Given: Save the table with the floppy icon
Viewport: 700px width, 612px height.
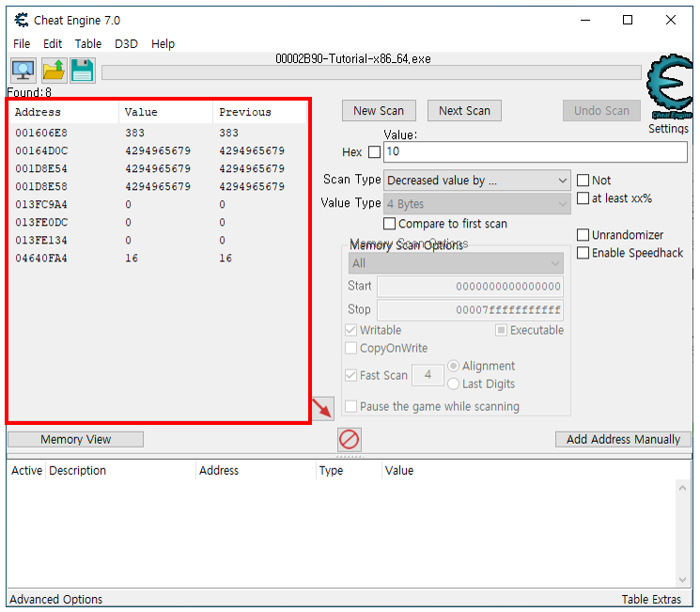Looking at the screenshot, I should pyautogui.click(x=83, y=71).
